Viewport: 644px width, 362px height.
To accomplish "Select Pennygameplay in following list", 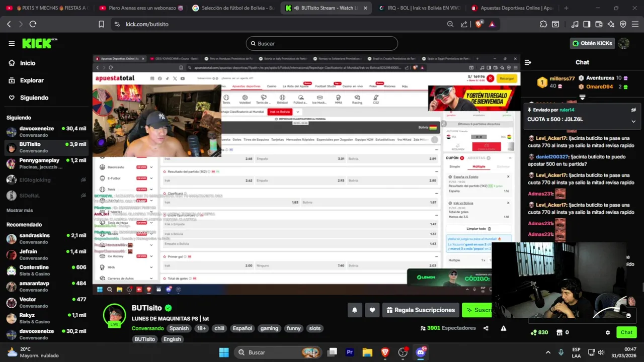I will 45,163.
